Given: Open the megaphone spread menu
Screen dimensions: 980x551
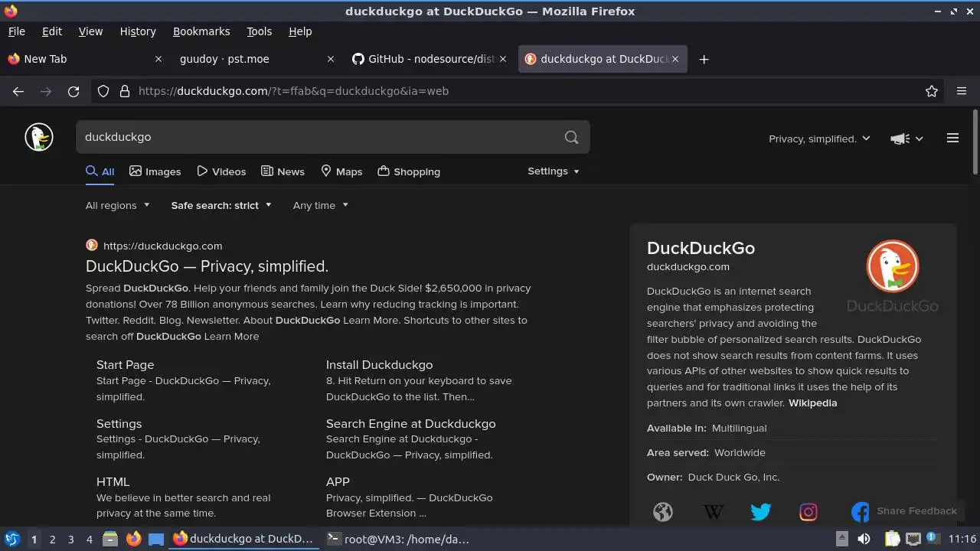Looking at the screenshot, I should (906, 139).
